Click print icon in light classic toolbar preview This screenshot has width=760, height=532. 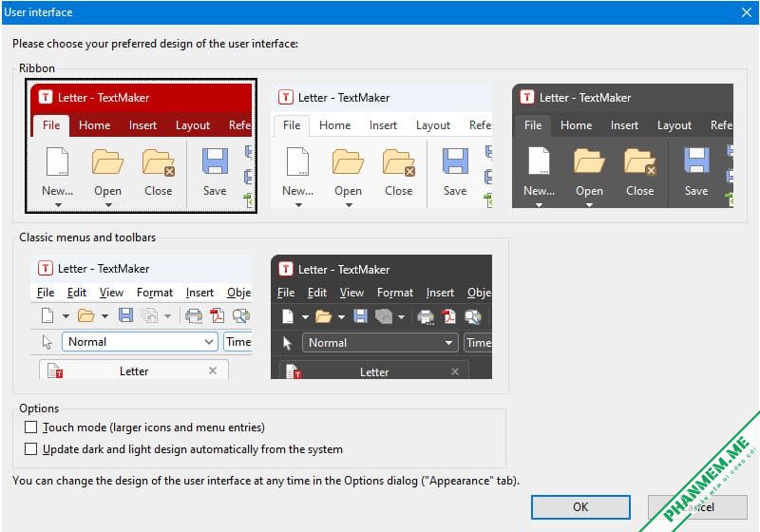point(194,316)
